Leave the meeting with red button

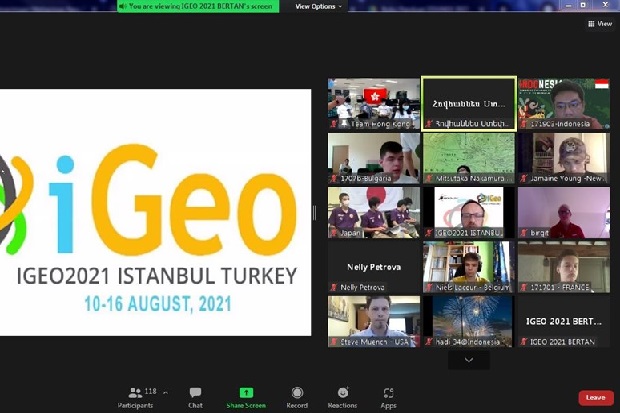click(x=596, y=398)
